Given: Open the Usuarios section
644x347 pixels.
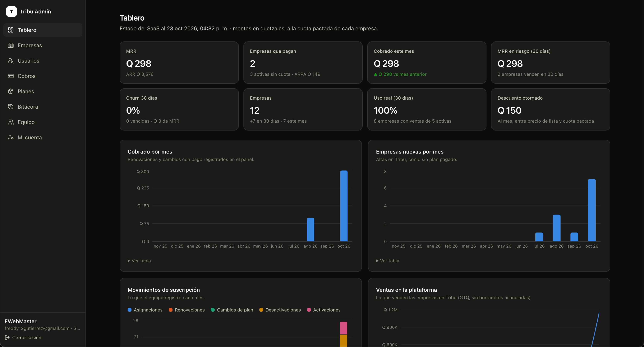Looking at the screenshot, I should (43, 61).
